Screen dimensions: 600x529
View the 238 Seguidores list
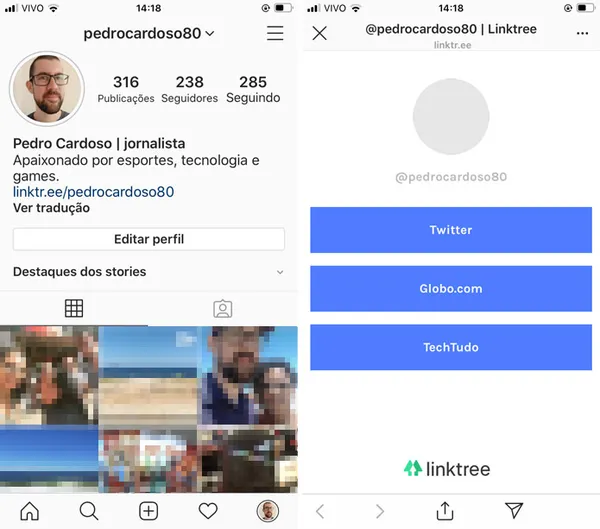point(189,89)
